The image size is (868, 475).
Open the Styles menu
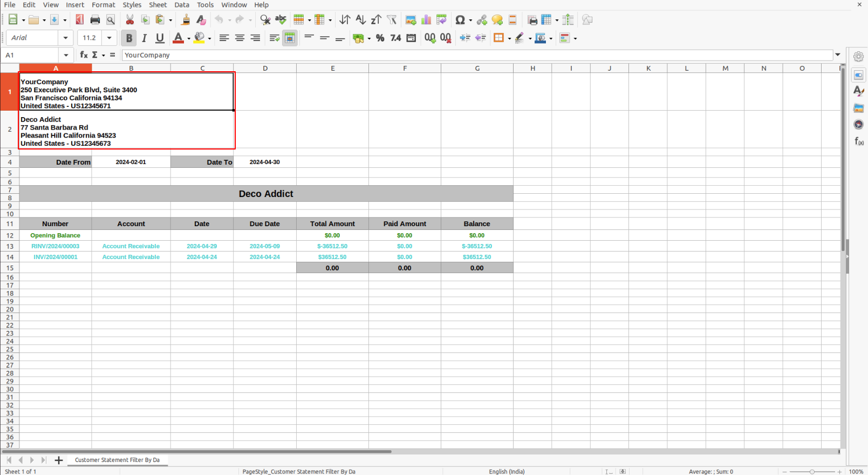(132, 5)
